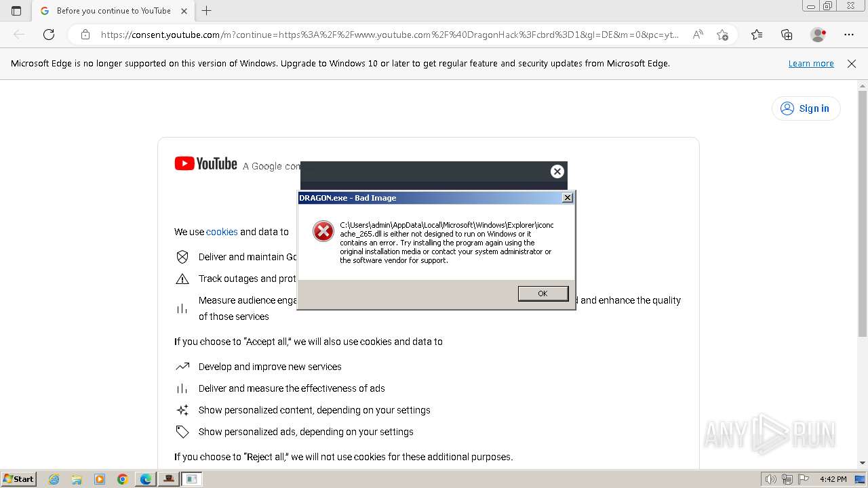Viewport: 868px width, 488px height.
Task: Click the bar chart icon beside Measure audience
Action: click(182, 308)
